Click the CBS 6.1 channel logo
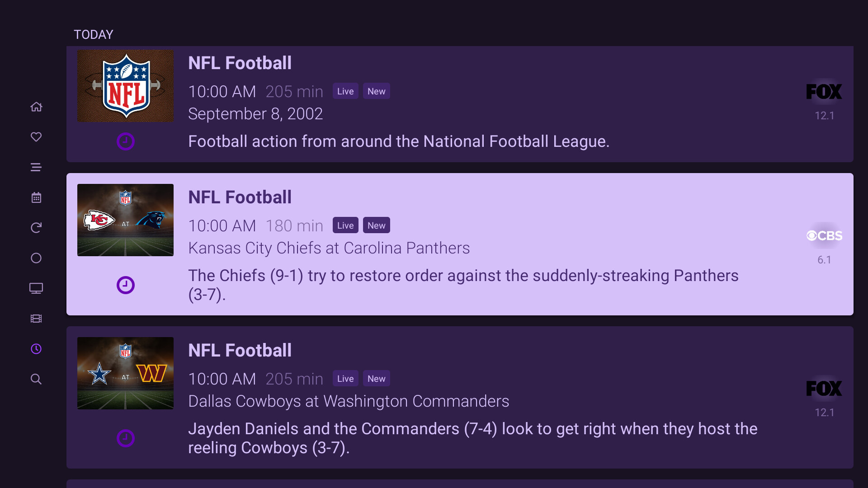The width and height of the screenshot is (868, 488). [824, 236]
